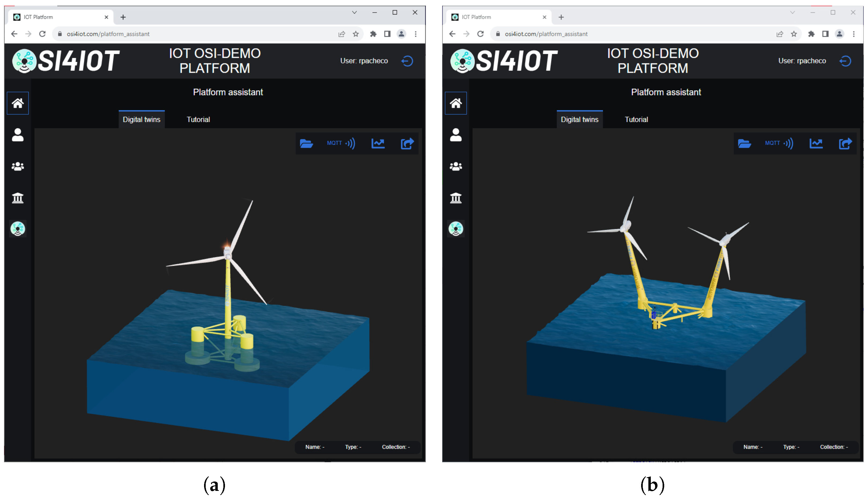Open chart icon above single-turbine model
This screenshot has height=500, width=868.
(378, 143)
